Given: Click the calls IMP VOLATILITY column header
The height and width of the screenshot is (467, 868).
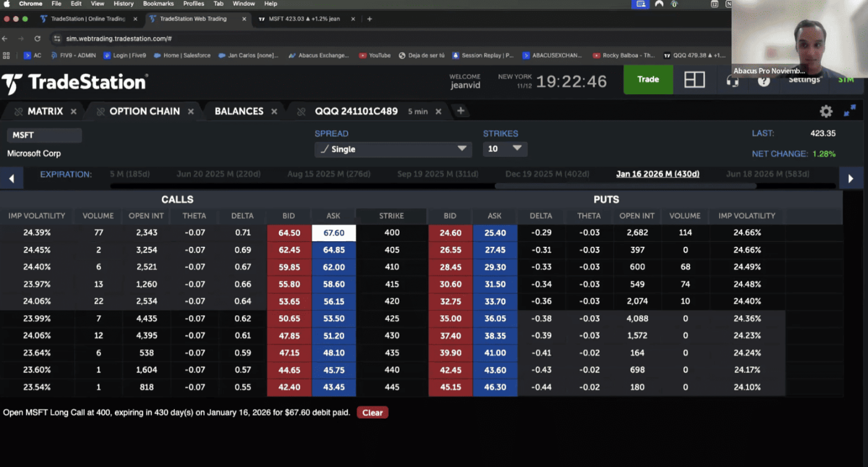Looking at the screenshot, I should (37, 216).
